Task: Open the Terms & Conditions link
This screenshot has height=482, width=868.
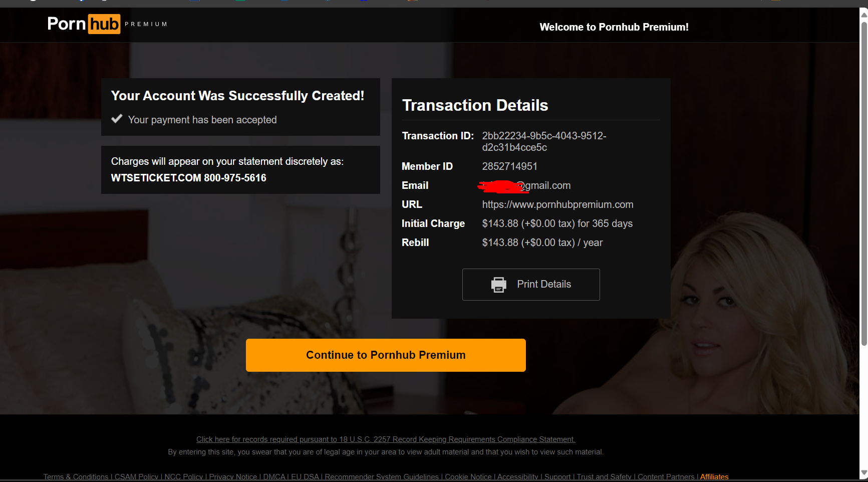Action: (x=76, y=477)
